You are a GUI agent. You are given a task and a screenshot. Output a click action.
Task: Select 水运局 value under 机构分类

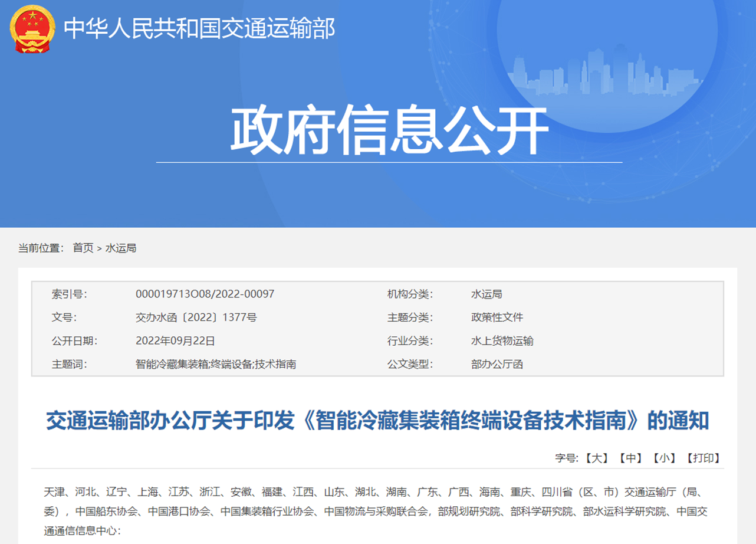click(487, 294)
